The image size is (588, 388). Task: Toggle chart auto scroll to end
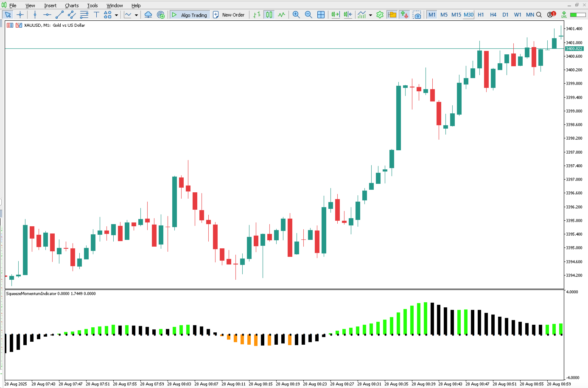pos(336,15)
